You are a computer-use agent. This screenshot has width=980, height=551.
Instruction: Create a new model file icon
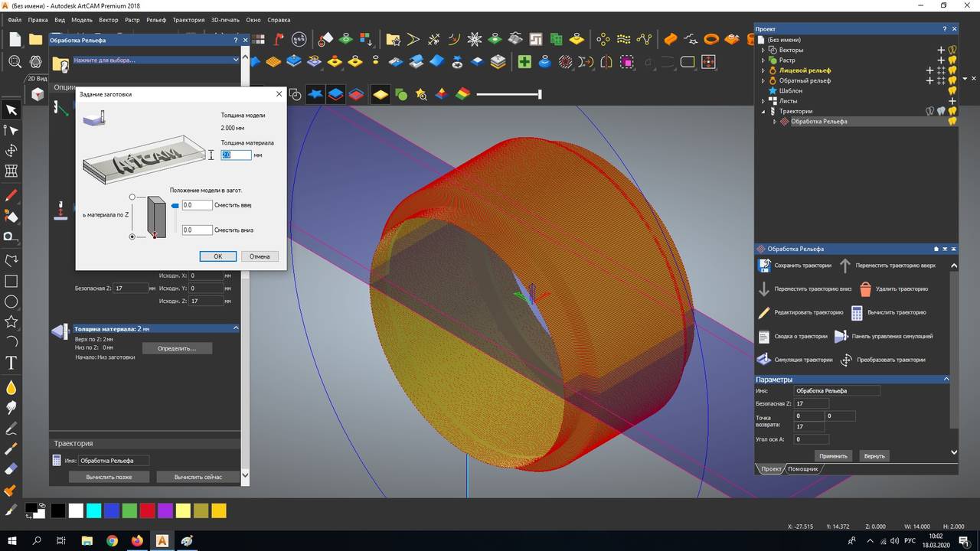pos(15,39)
